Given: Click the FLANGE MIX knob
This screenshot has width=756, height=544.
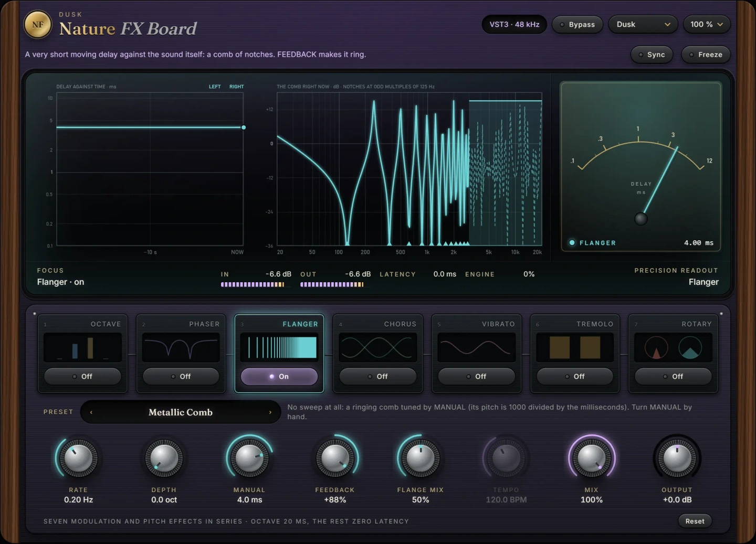Looking at the screenshot, I should coord(421,458).
